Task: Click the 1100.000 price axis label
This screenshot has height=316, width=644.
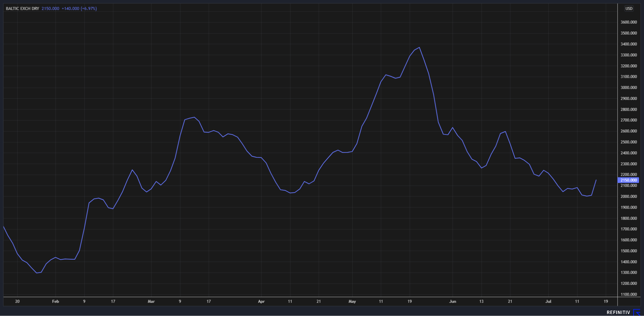Action: coord(629,295)
